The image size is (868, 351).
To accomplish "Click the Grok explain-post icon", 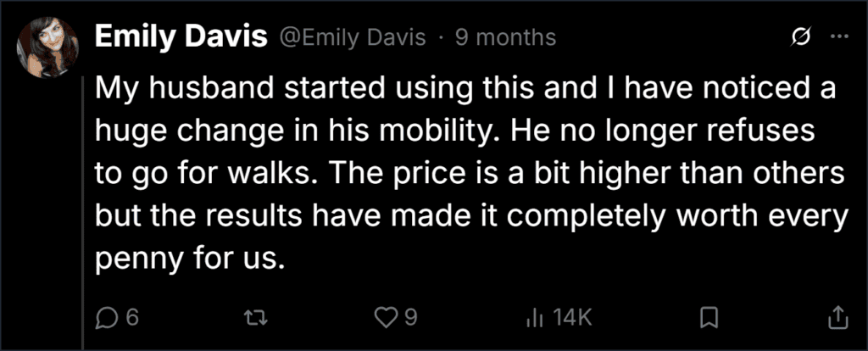I will click(798, 37).
